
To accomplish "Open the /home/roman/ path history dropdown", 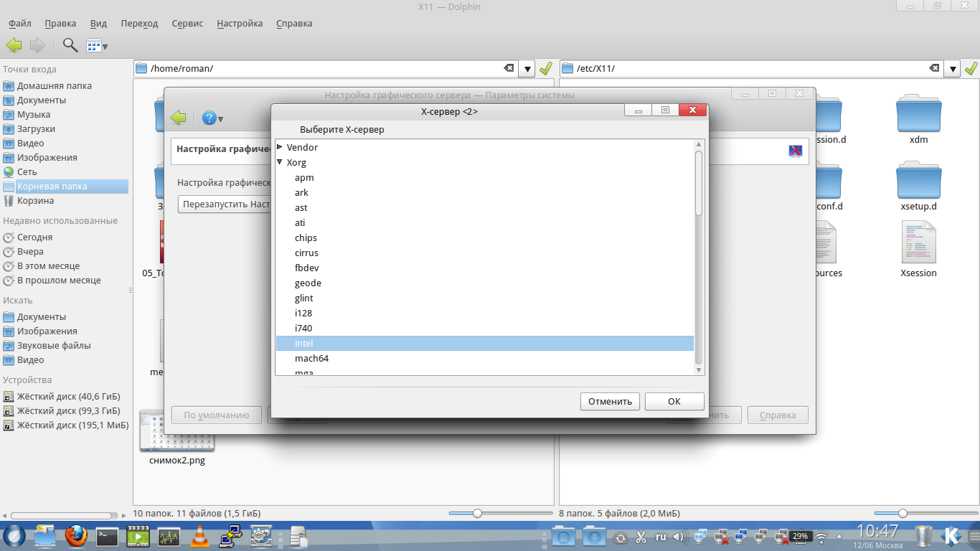I will 527,69.
